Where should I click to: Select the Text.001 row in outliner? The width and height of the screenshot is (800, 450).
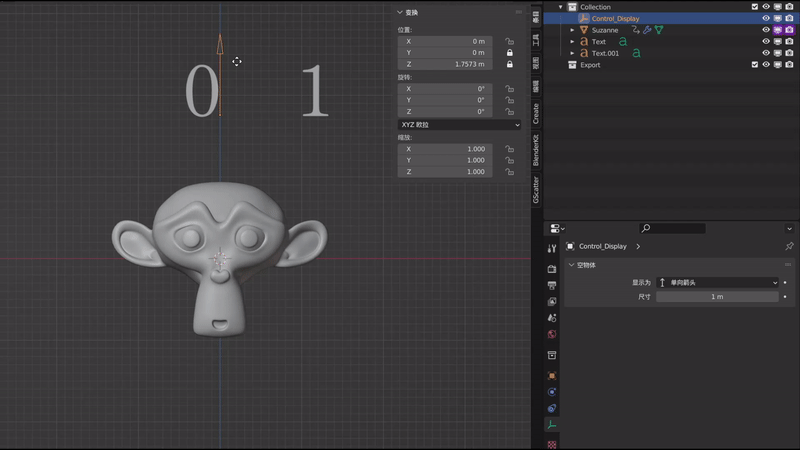point(605,53)
